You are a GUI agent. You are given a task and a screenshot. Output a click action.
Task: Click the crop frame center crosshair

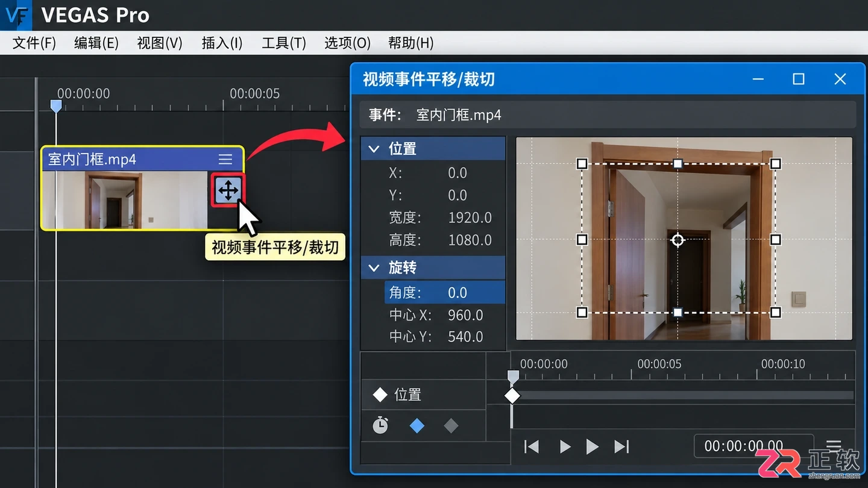678,240
